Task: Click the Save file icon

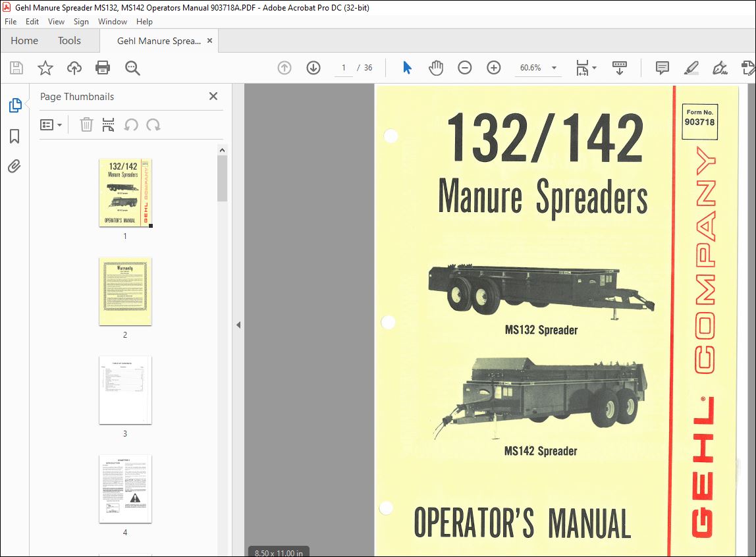Action: (16, 68)
